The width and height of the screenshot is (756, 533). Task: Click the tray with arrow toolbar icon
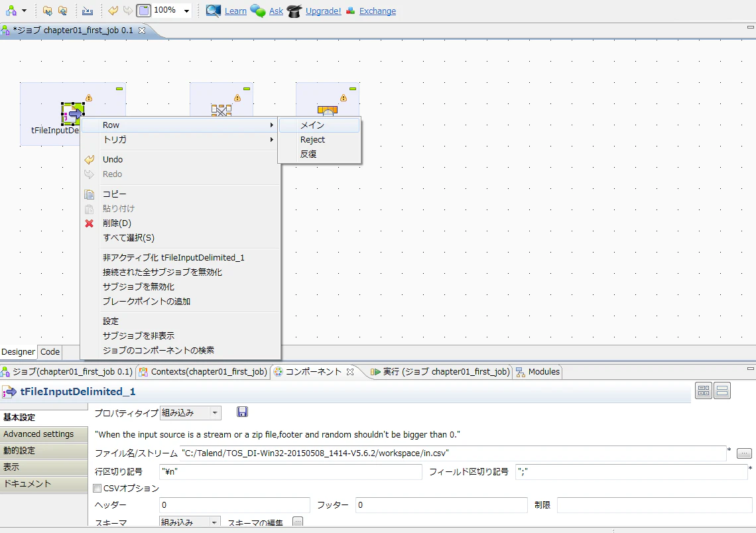[88, 11]
